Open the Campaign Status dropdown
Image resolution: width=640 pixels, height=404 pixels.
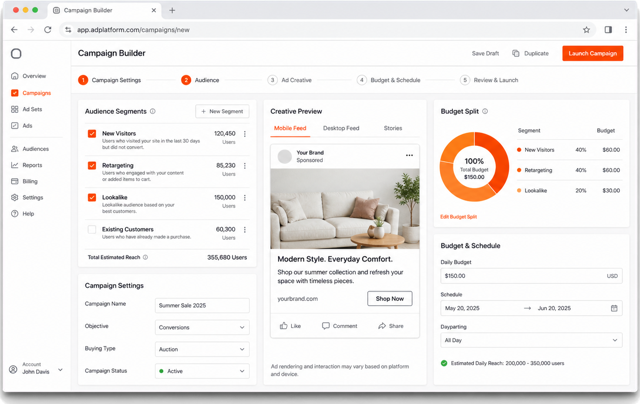click(202, 371)
